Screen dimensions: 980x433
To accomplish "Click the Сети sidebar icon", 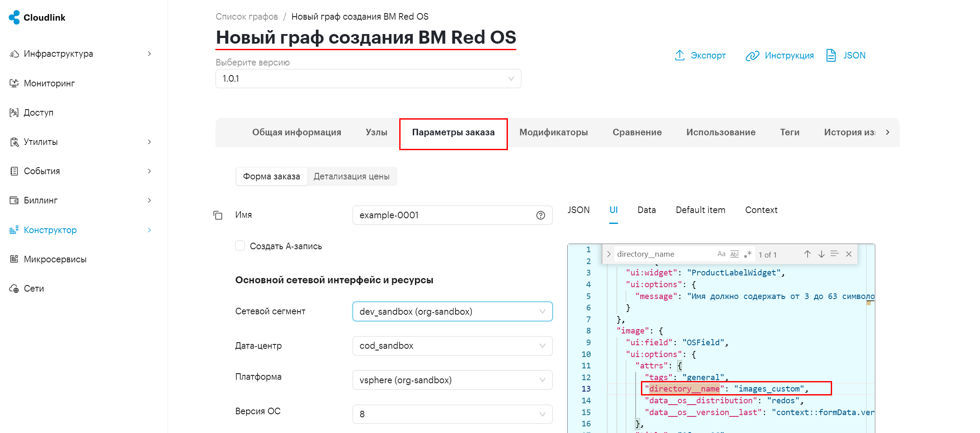I will (14, 289).
